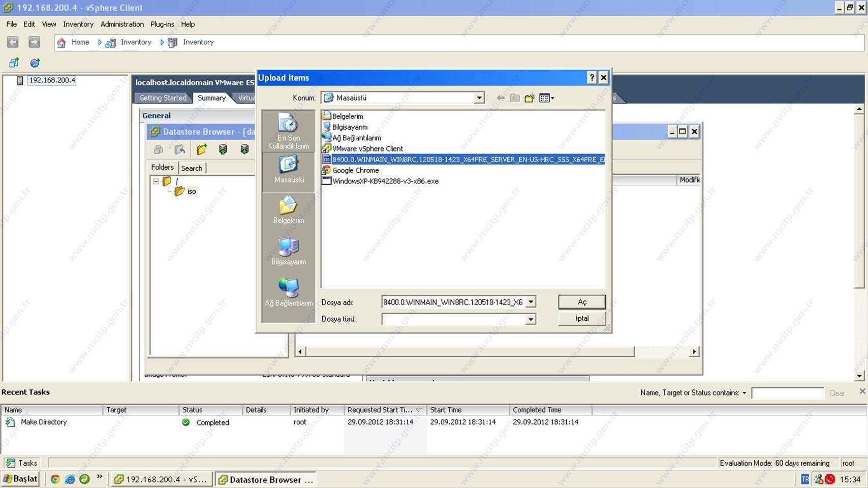868x488 pixels.
Task: Click download from datastore icon
Action: pyautogui.click(x=244, y=149)
